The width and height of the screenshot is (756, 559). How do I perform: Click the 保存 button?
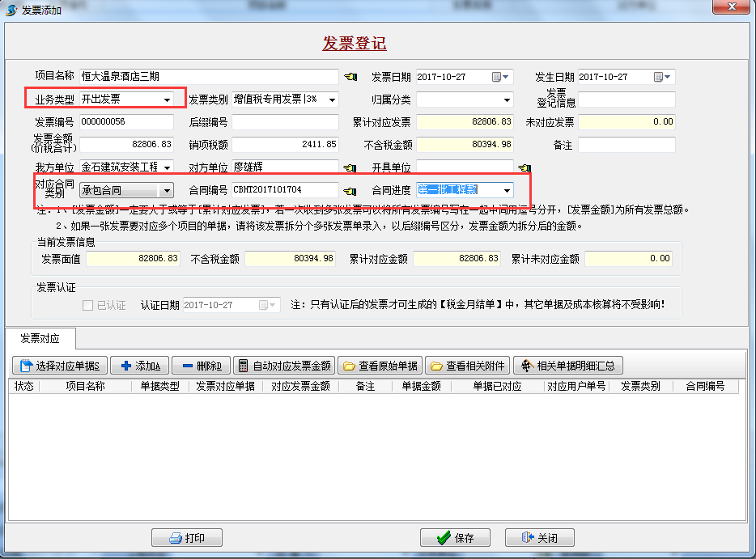455,538
